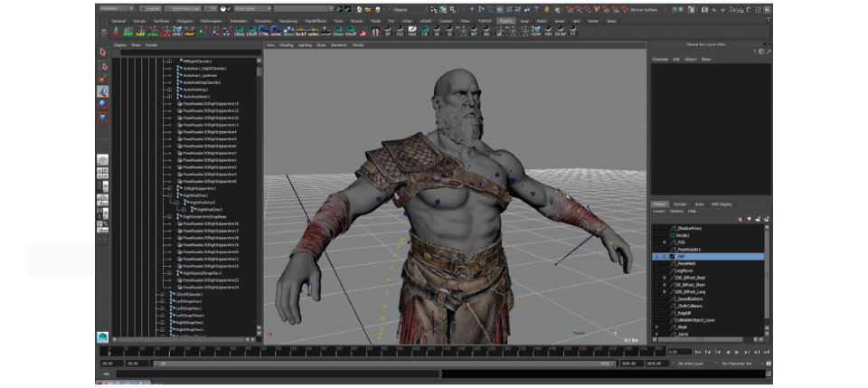Click the LiveLink button
Viewport: 868px width, 388px height.
click(150, 9)
